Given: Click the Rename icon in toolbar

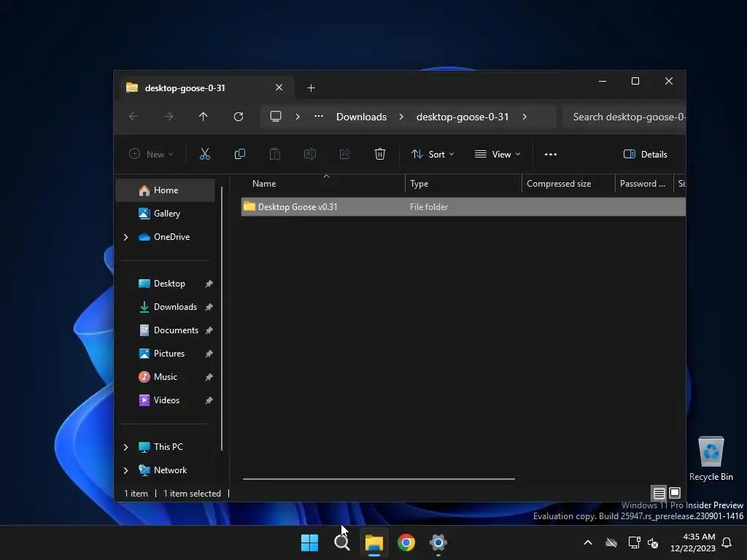Looking at the screenshot, I should tap(309, 154).
